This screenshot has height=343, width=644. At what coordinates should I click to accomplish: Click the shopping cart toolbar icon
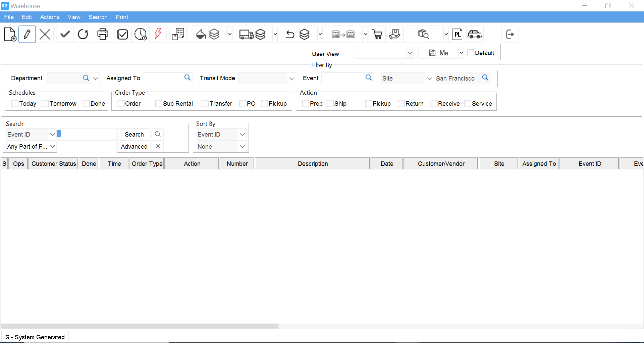(x=377, y=34)
